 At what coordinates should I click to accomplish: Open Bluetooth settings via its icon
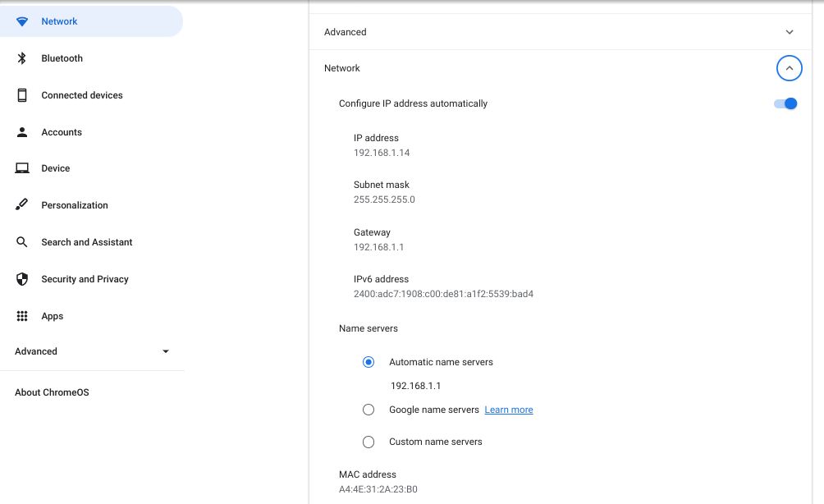[x=22, y=58]
